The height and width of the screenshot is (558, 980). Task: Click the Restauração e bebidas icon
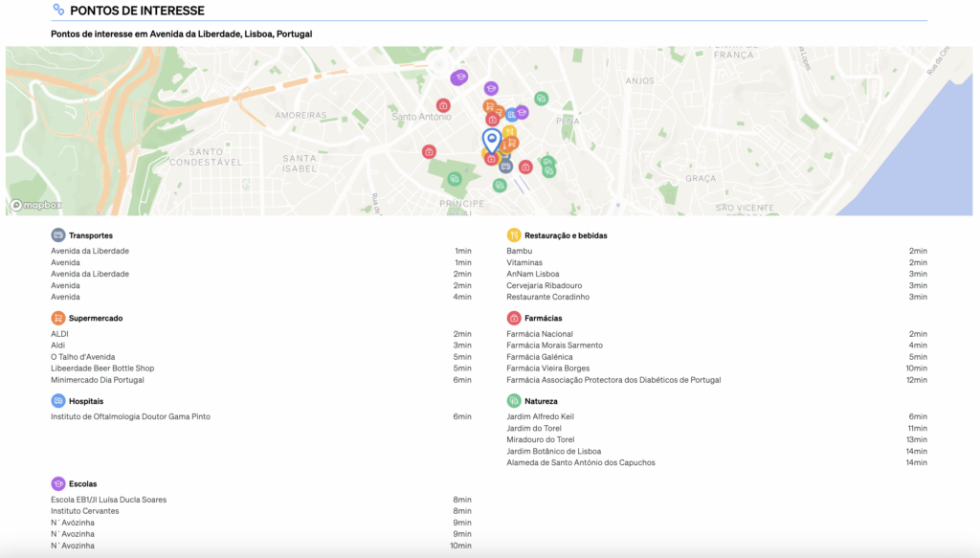pos(514,234)
